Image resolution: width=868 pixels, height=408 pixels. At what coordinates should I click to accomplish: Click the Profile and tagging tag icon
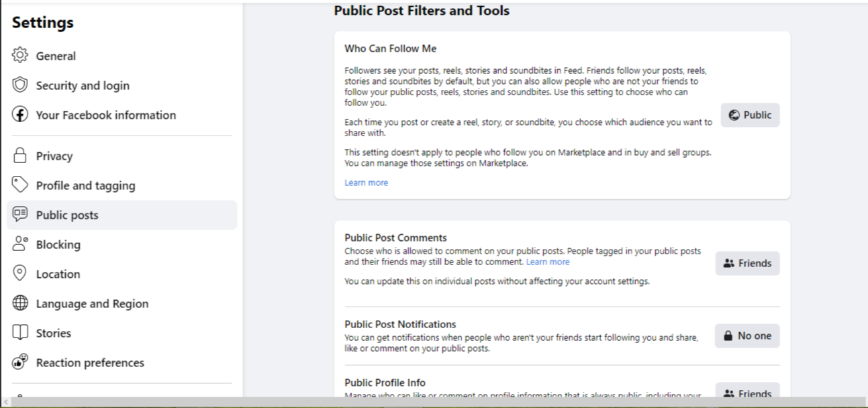point(20,185)
